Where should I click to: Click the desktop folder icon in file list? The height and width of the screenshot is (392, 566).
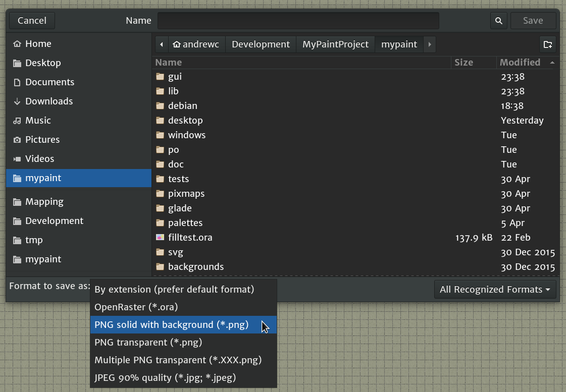pyautogui.click(x=160, y=121)
